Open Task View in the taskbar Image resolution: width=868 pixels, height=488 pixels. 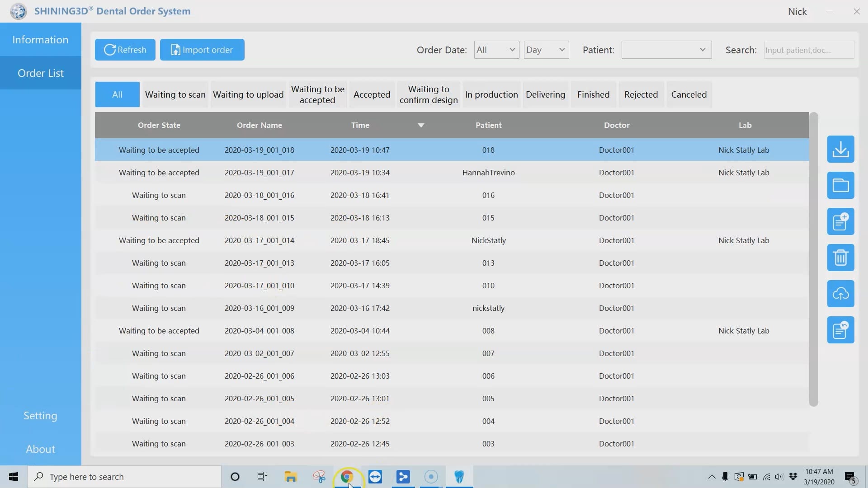click(262, 477)
